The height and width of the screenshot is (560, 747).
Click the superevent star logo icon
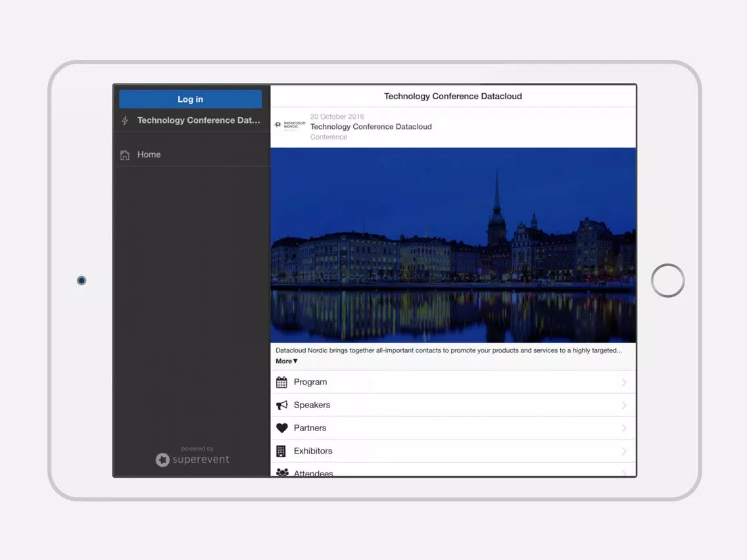[x=162, y=459]
